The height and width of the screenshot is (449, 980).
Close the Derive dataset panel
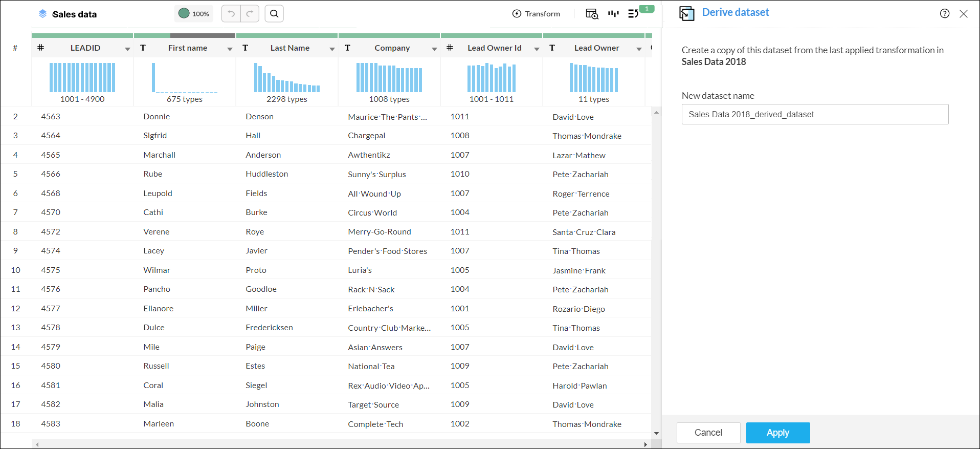(x=964, y=14)
